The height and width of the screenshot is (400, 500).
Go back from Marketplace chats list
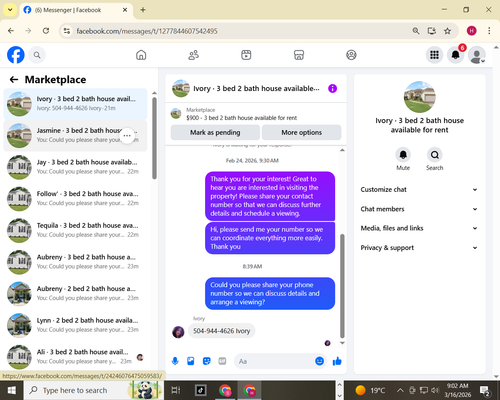click(x=14, y=79)
